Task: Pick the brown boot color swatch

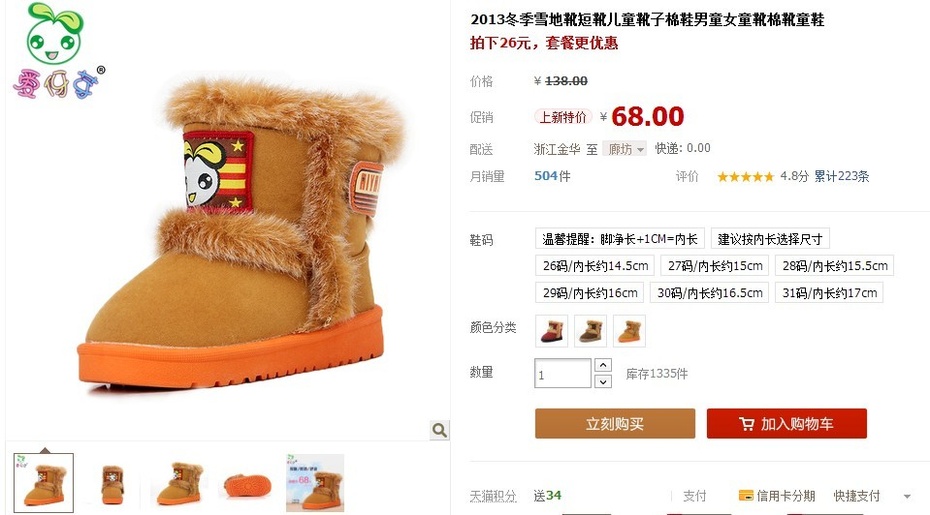Action: click(x=591, y=330)
